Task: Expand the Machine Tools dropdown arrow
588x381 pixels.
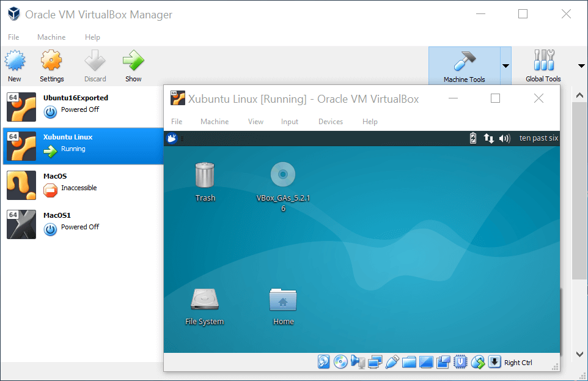Action: 505,66
